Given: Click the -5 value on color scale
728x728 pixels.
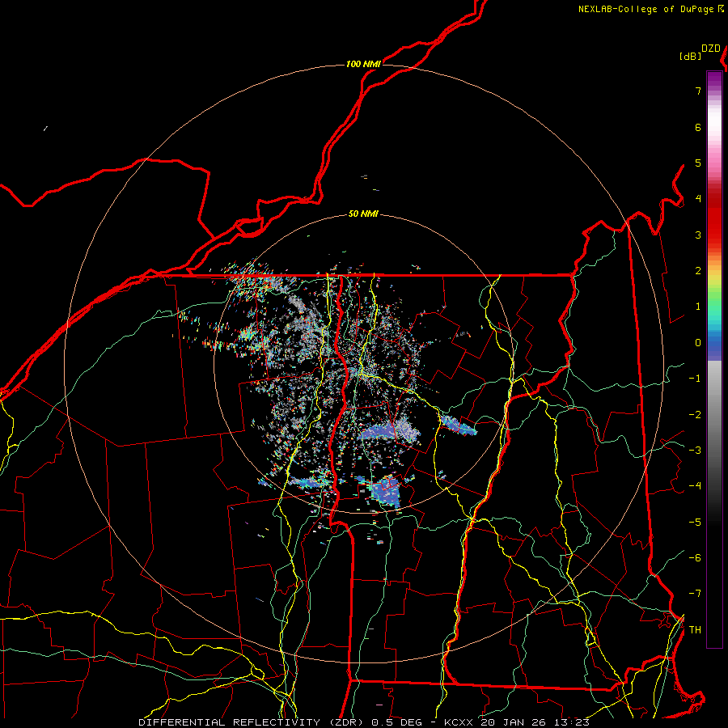Looking at the screenshot, I should 695,523.
